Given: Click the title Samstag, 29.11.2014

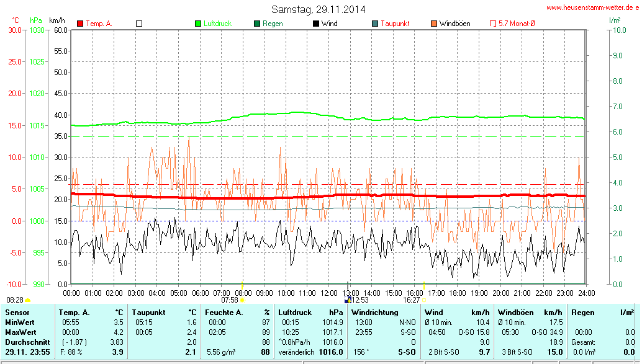Looking at the screenshot, I should point(318,9).
